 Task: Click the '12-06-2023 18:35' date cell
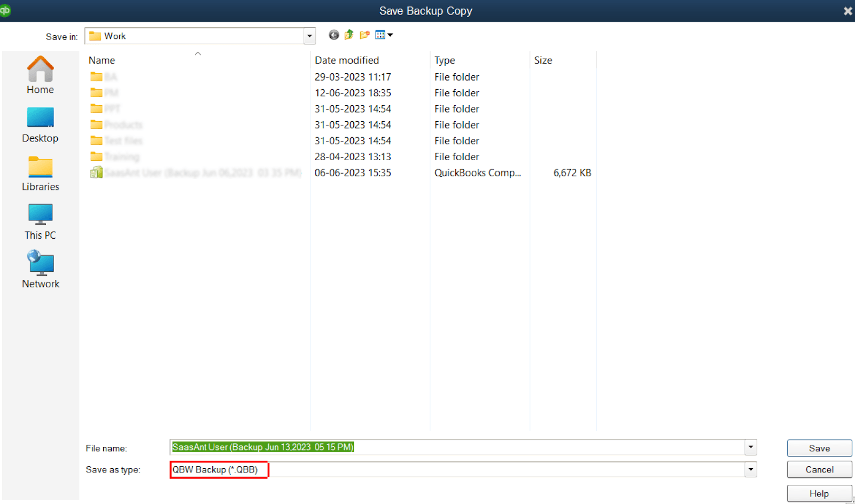click(x=353, y=93)
